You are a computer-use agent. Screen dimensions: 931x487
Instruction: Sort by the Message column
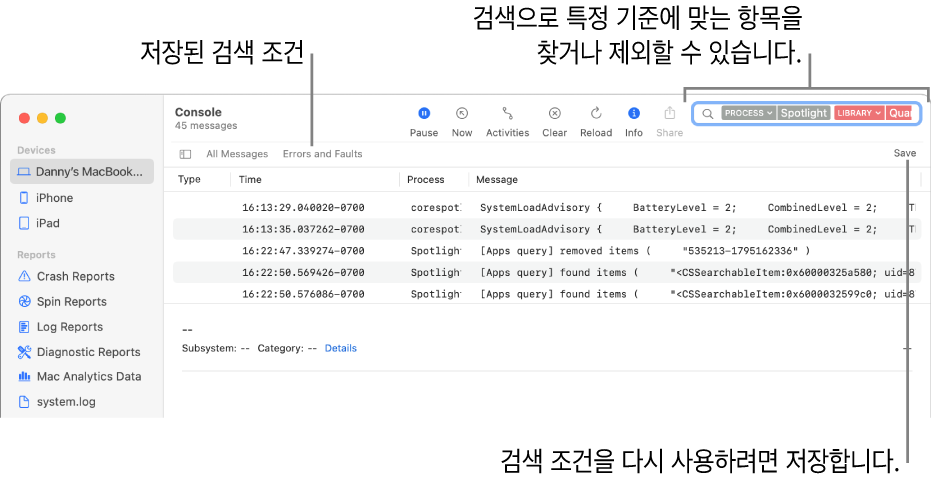pyautogui.click(x=497, y=179)
